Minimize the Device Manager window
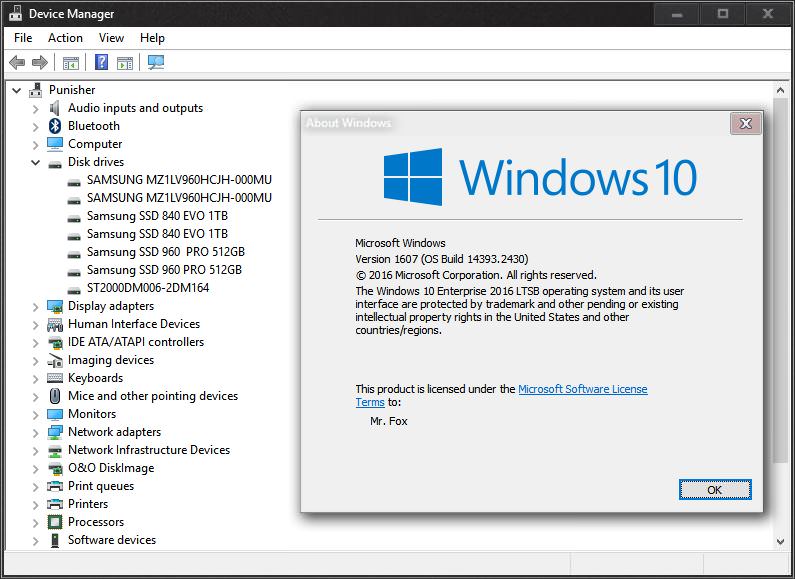The height and width of the screenshot is (579, 795). 676,15
